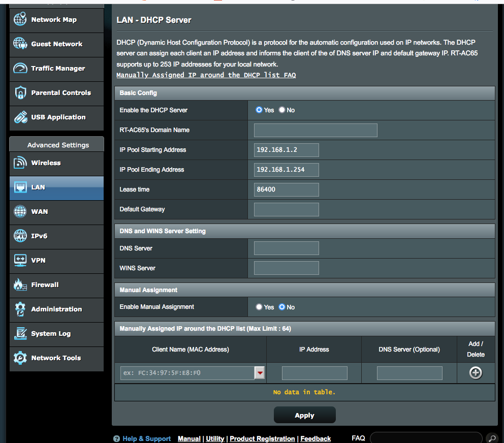This screenshot has width=504, height=443.
Task: Click the Parental Controls shield icon
Action: coord(20,92)
